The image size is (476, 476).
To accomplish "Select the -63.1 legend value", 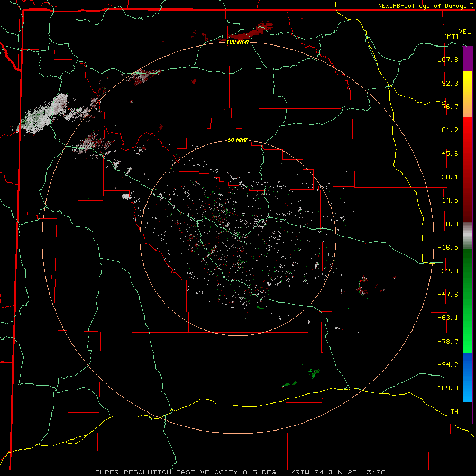I will pos(448,318).
